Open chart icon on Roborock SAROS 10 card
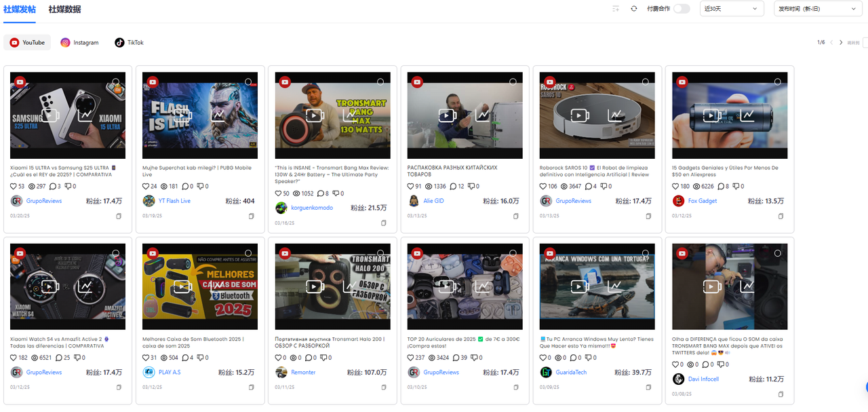The image size is (868, 412). point(615,115)
